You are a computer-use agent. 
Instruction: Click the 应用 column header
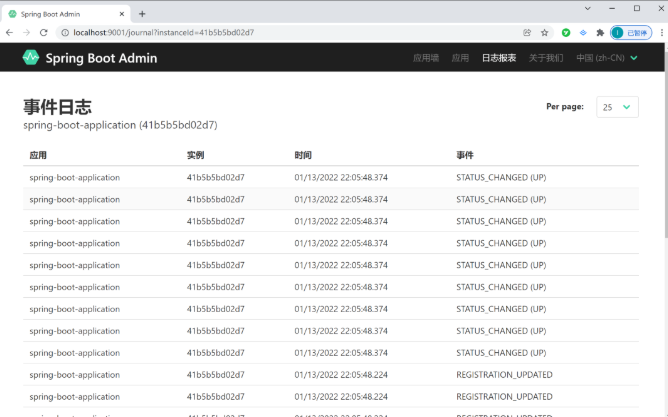tap(38, 155)
